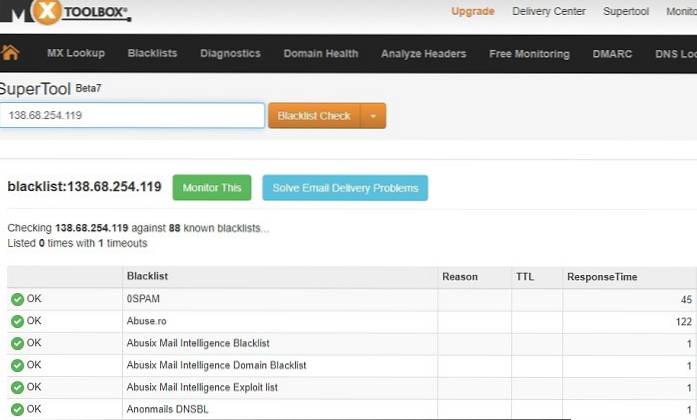This screenshot has height=420, width=697.
Task: Click the home icon in navigation bar
Action: pos(11,53)
